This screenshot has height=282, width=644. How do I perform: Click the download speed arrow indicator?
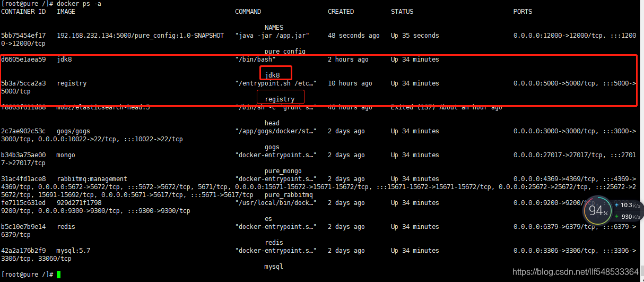click(x=617, y=217)
